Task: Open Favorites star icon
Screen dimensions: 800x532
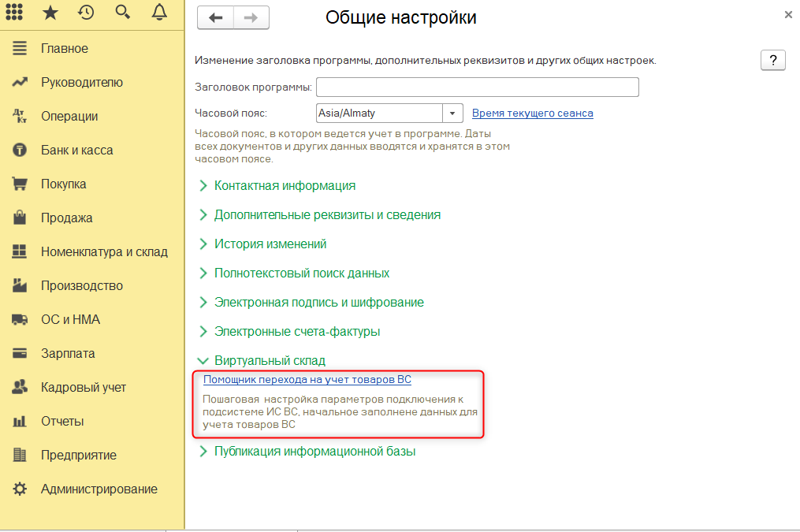Action: 50,12
